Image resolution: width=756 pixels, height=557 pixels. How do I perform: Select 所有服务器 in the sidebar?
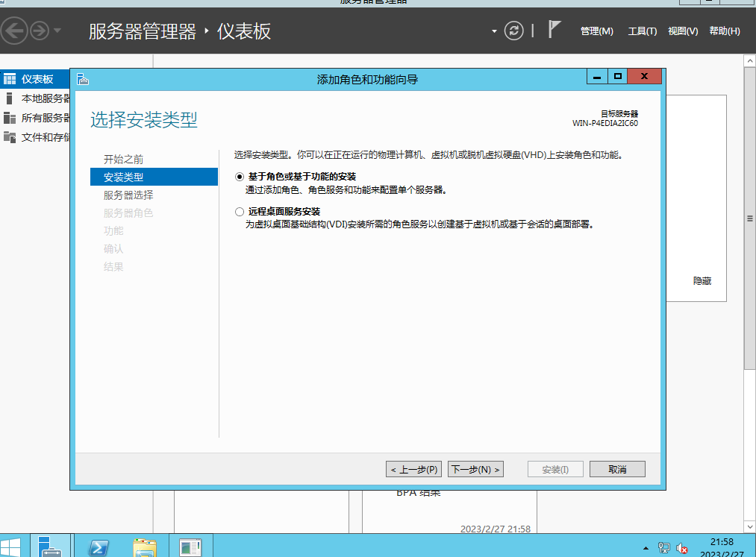click(x=35, y=118)
